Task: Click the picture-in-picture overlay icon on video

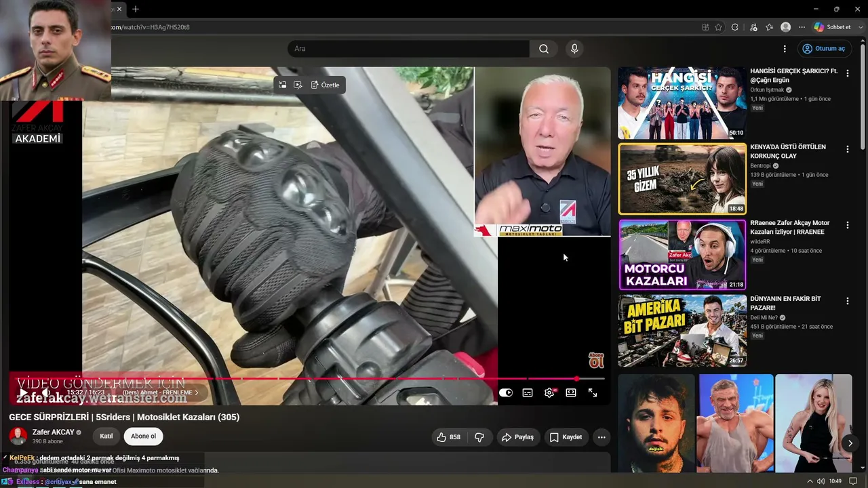Action: coord(282,85)
